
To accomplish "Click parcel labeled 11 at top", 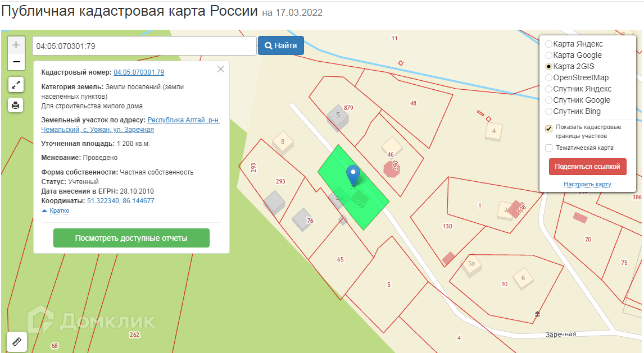I will (394, 38).
